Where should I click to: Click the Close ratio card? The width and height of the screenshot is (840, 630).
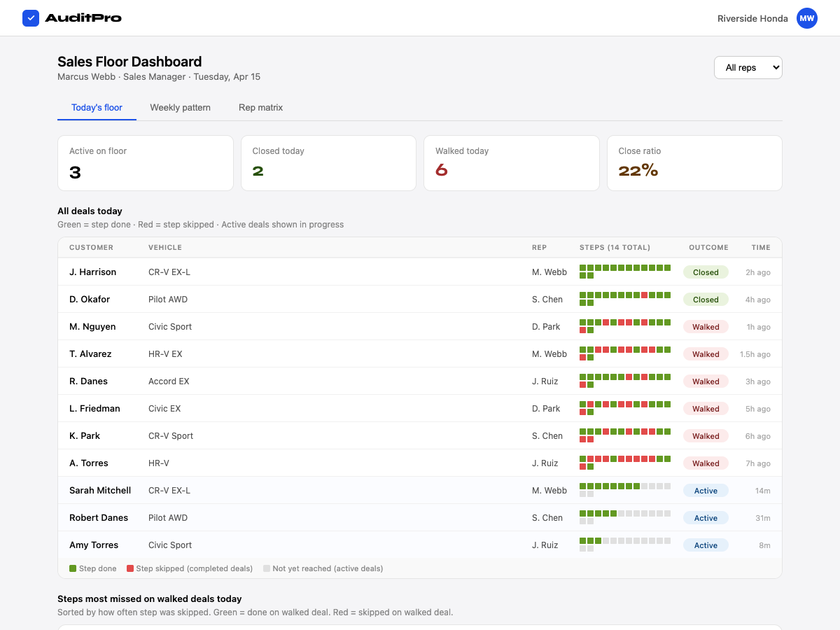pyautogui.click(x=694, y=163)
